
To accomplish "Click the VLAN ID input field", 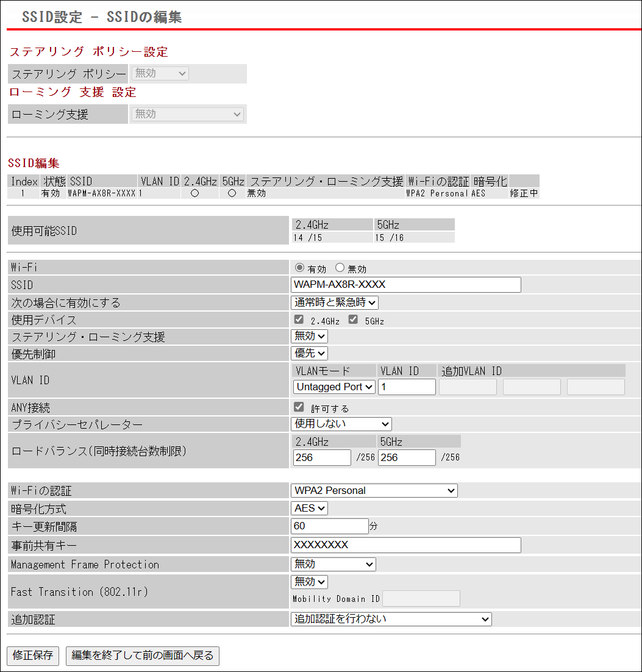I will click(x=407, y=387).
